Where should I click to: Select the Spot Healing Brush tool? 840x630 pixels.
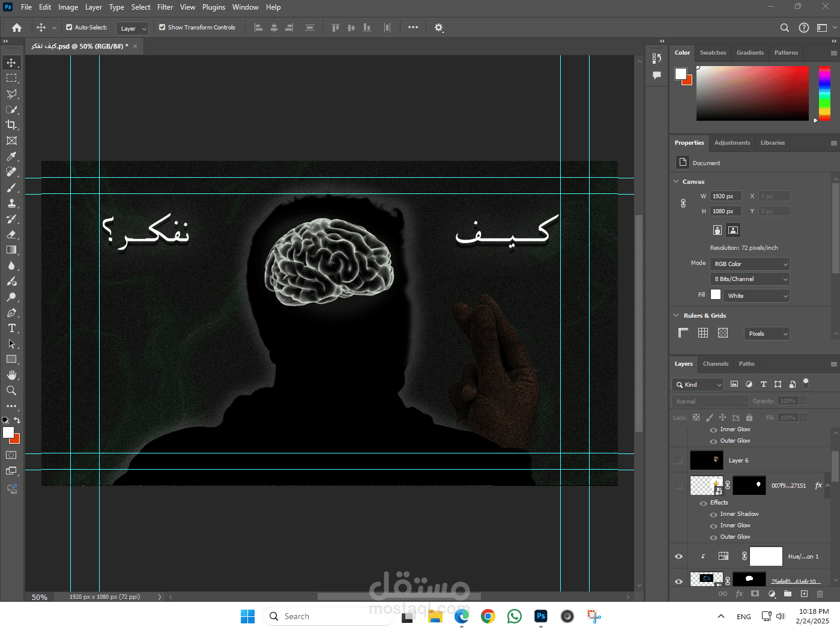point(11,172)
